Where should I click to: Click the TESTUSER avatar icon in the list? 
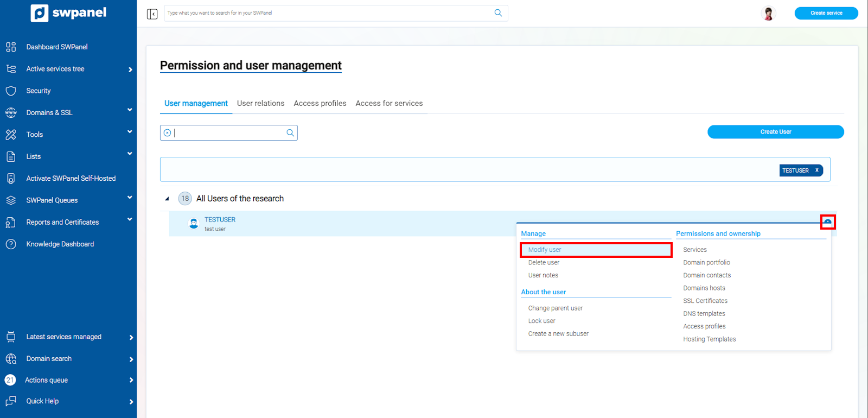194,224
